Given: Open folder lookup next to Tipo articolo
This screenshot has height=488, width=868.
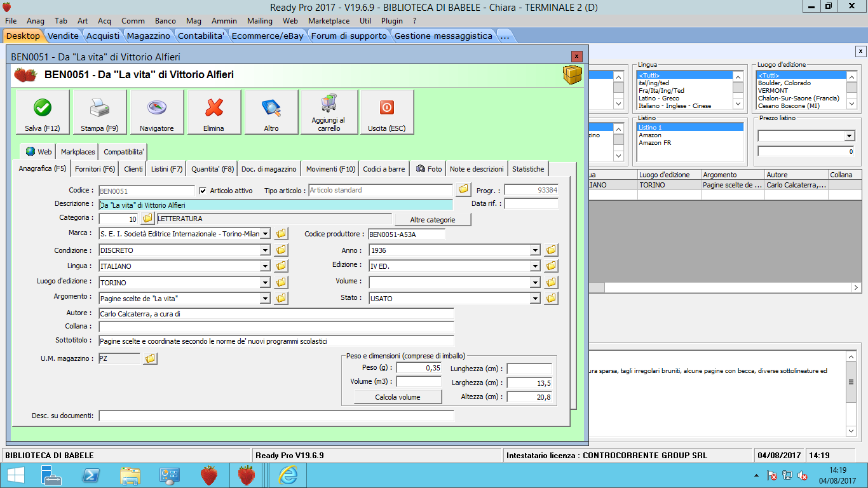Looking at the screenshot, I should point(463,189).
